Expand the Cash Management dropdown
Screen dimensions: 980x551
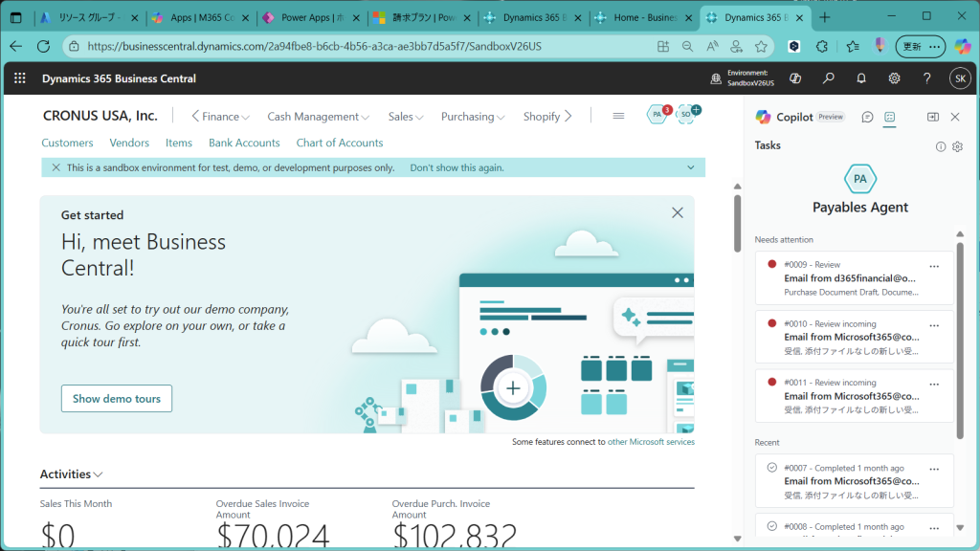318,117
